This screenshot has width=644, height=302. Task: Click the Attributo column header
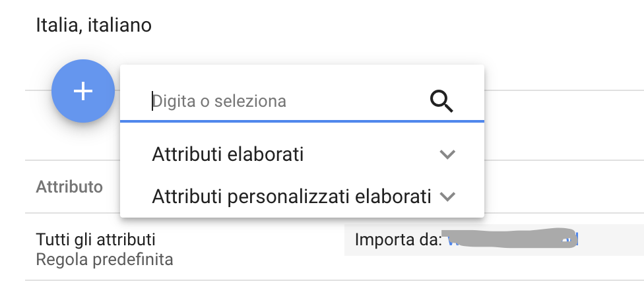tap(69, 187)
